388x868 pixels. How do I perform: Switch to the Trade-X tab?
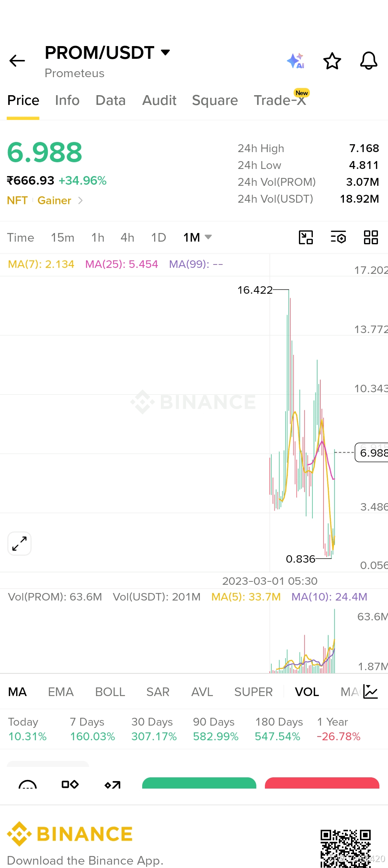tap(280, 100)
